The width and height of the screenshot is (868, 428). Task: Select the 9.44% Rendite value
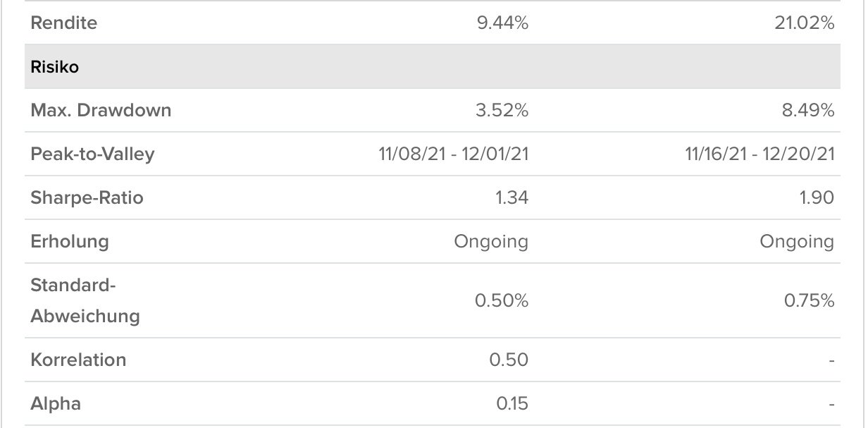point(502,23)
